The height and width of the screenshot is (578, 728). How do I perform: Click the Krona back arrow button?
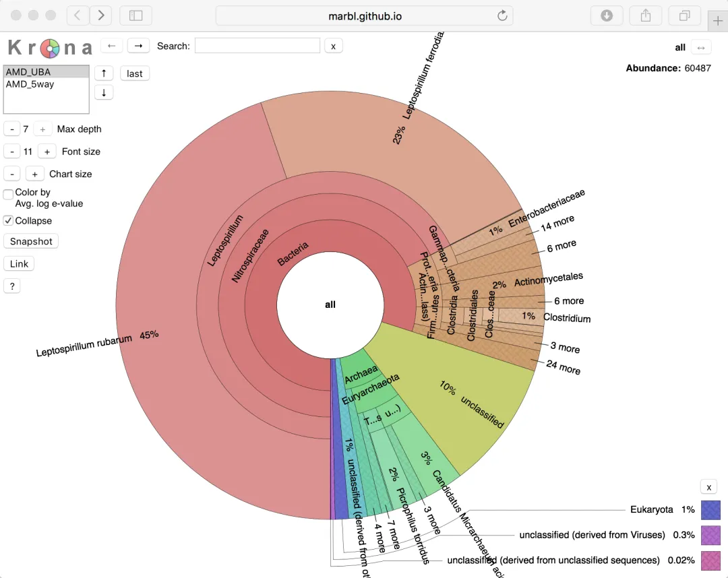111,46
